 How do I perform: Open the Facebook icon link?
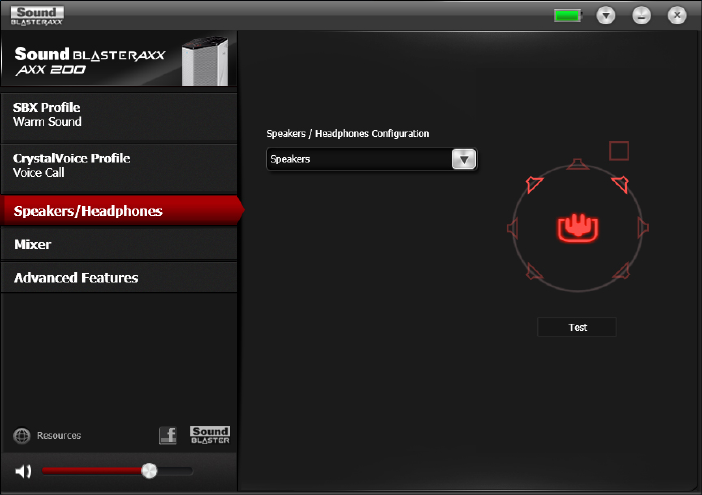pyautogui.click(x=168, y=435)
